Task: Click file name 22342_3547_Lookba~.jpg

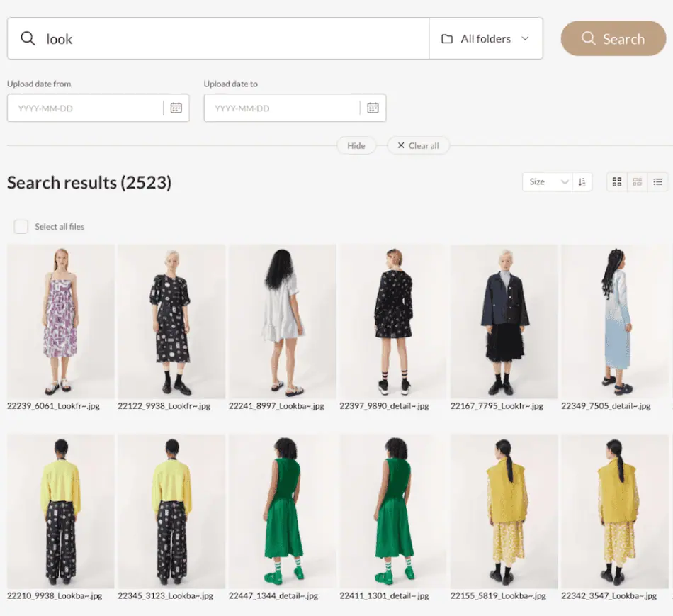Action: pyautogui.click(x=609, y=596)
